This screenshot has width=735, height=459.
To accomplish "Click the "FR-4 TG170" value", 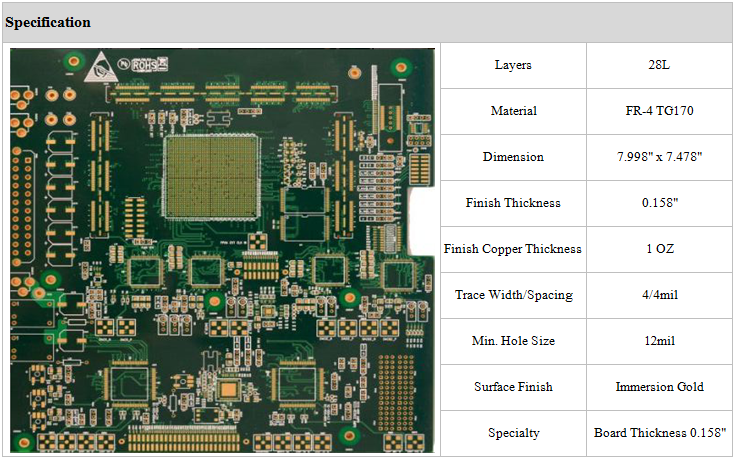I will [659, 111].
